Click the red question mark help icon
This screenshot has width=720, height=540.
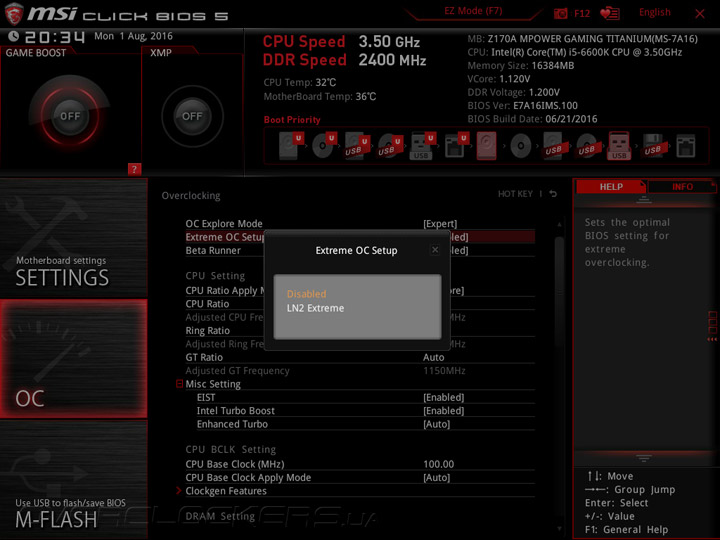(x=134, y=169)
